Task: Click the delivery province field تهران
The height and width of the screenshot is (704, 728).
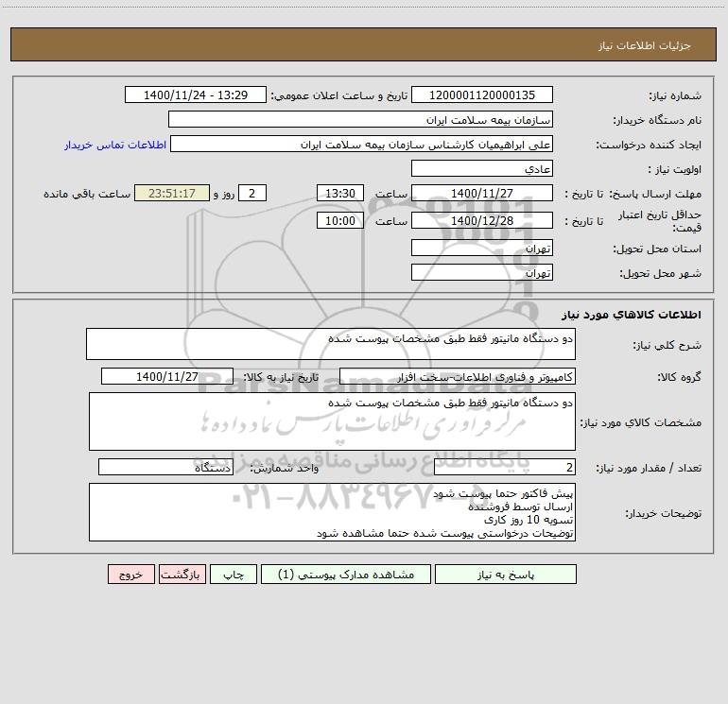Action: click(482, 248)
